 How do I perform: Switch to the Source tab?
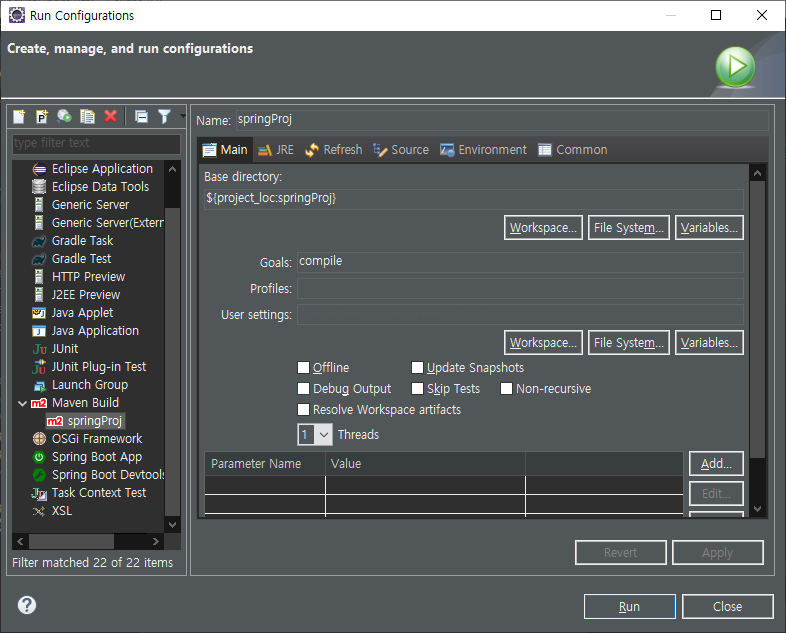point(401,150)
